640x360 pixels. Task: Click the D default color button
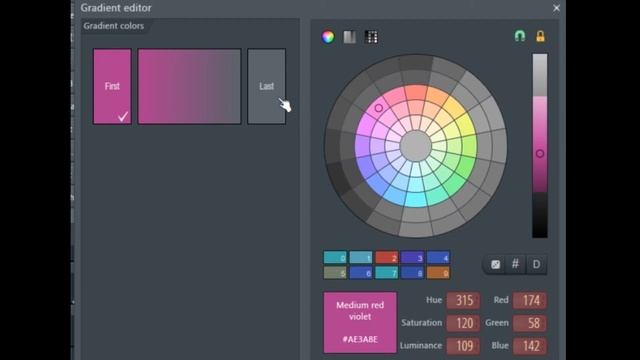pos(536,264)
